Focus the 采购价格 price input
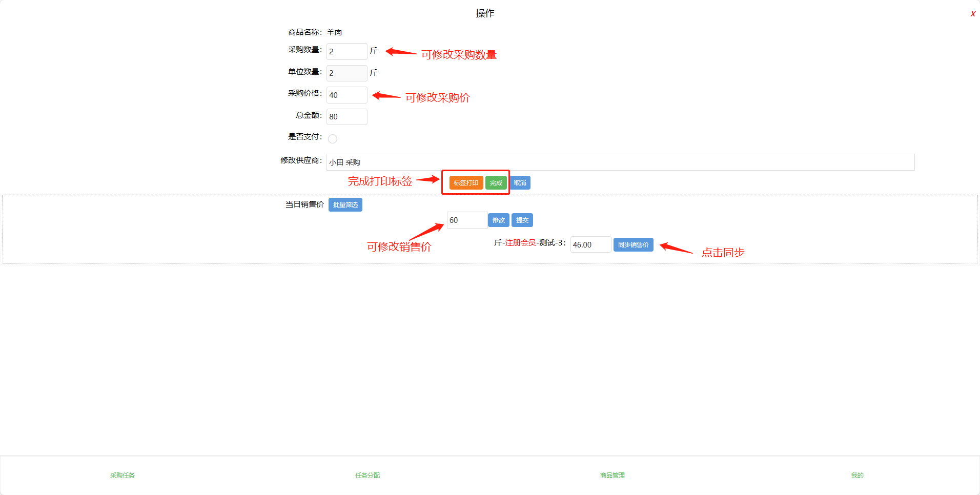 pos(346,95)
